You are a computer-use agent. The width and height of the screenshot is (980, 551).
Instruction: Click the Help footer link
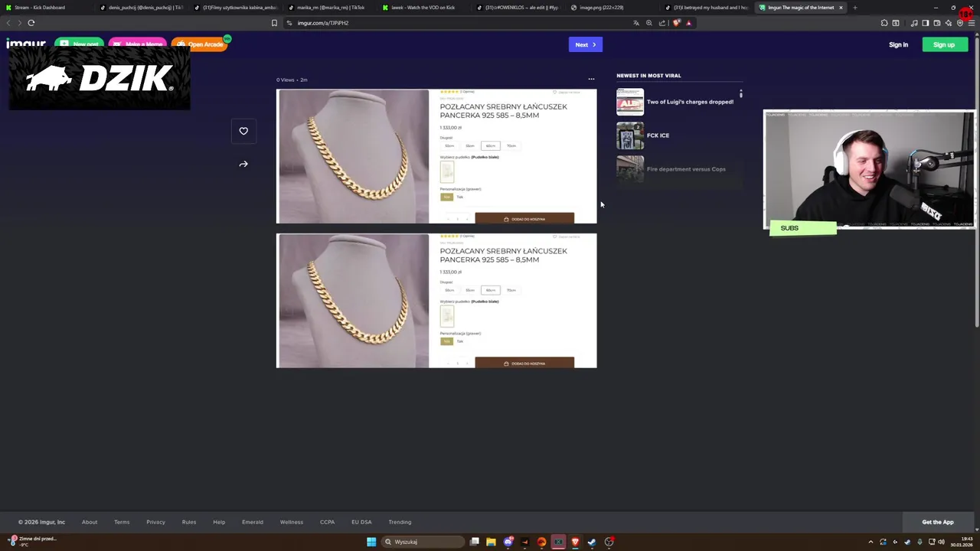219,522
